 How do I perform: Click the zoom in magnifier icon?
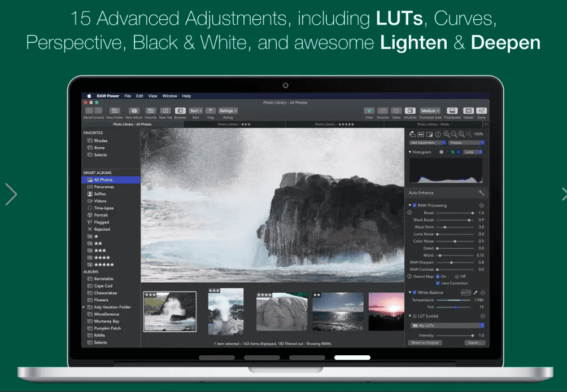[447, 134]
